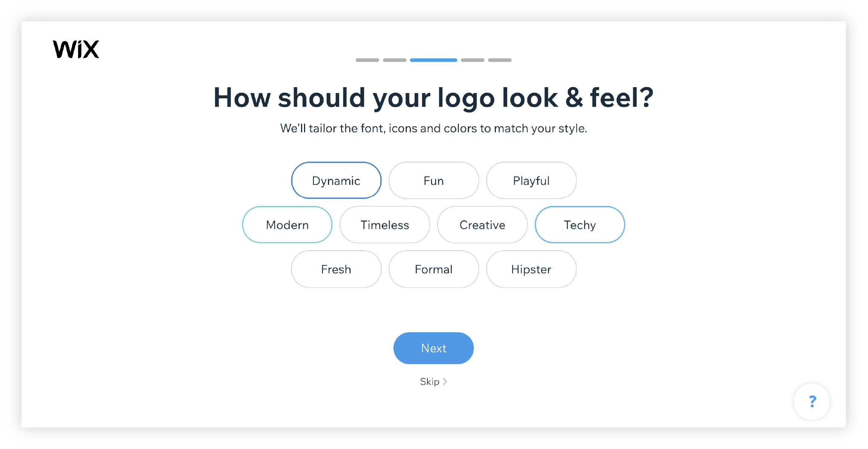This screenshot has width=868, height=449.
Task: Select the Formal style option
Action: 433,269
